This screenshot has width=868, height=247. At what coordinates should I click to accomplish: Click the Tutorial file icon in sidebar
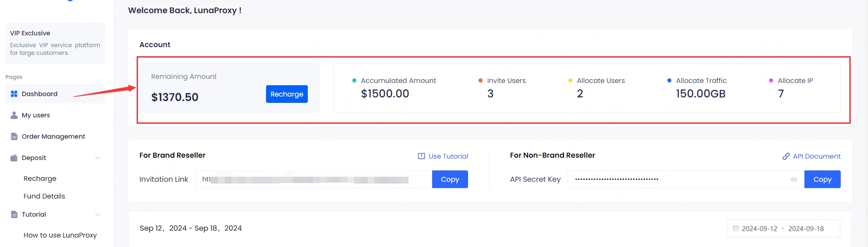coord(14,214)
